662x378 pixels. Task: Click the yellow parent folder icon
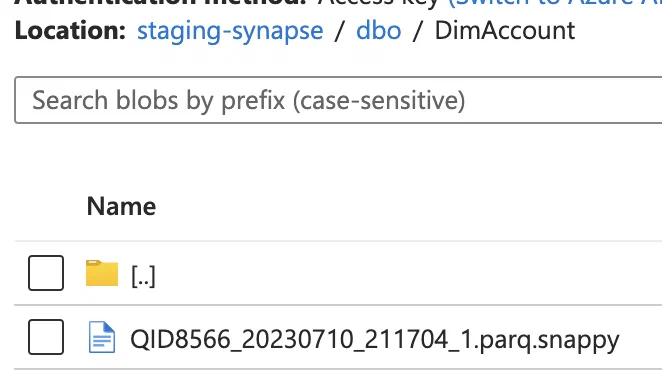102,273
